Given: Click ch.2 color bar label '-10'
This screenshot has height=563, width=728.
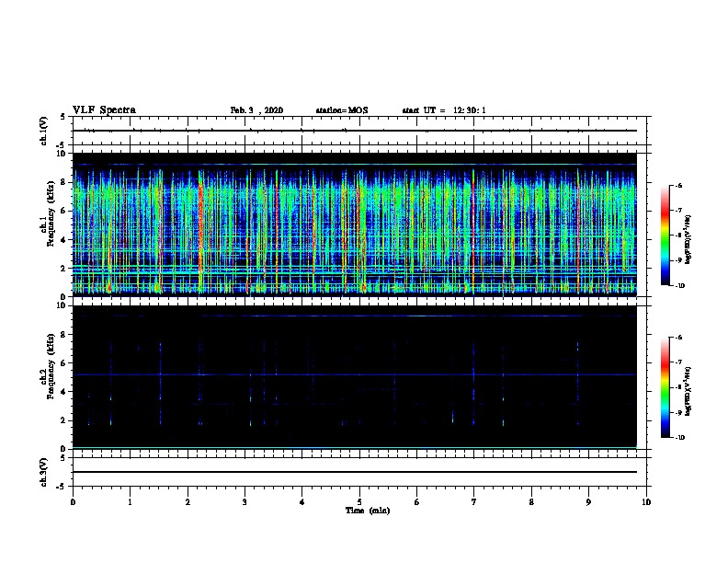Looking at the screenshot, I should point(679,438).
